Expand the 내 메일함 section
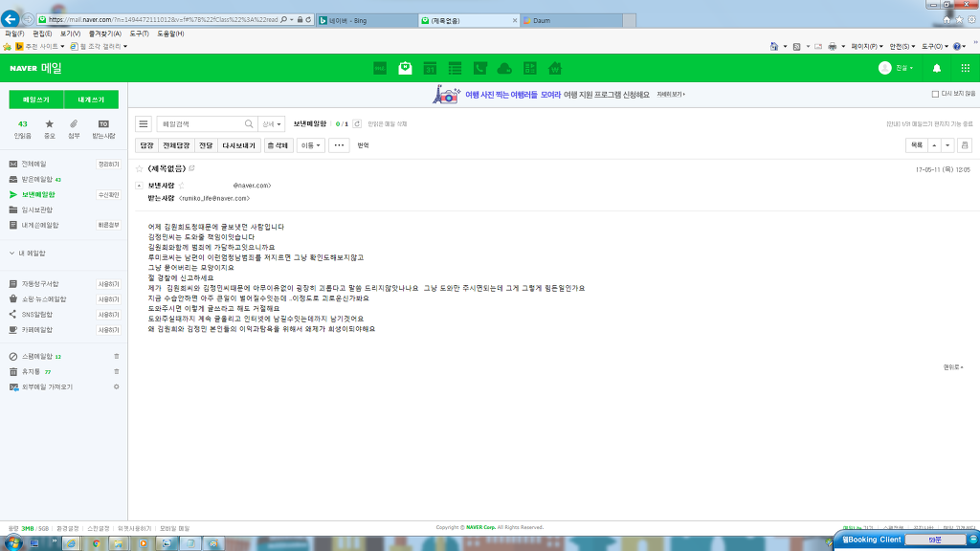Screen dimensions: 980x551 click(27, 253)
